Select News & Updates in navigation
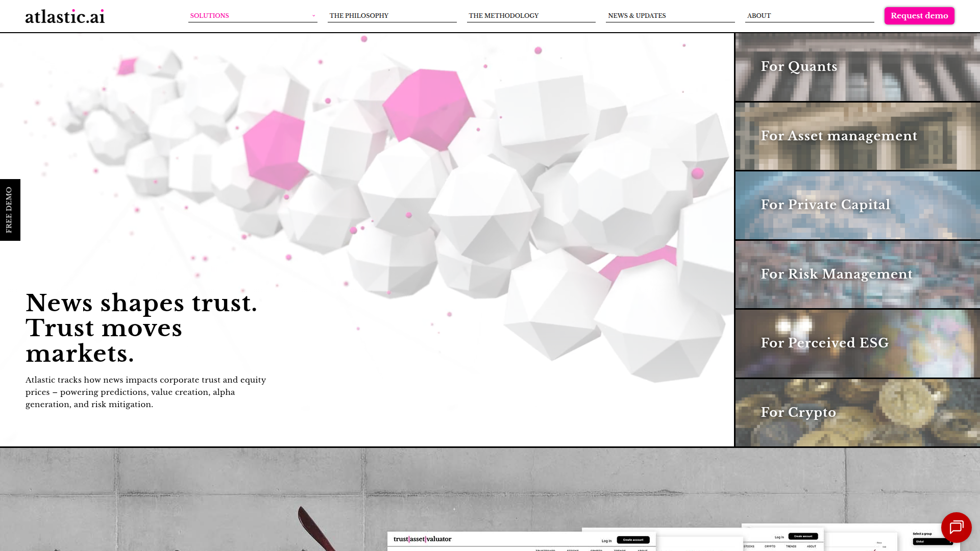 (670, 16)
